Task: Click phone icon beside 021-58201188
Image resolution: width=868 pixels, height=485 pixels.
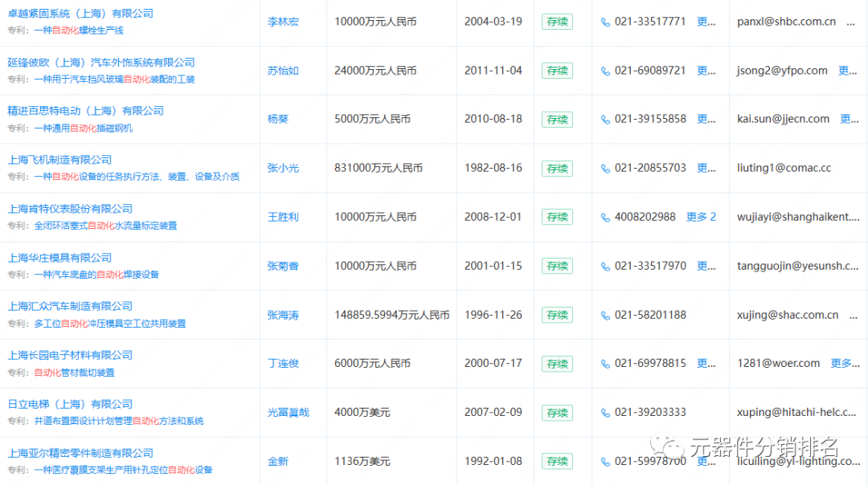Action: tap(605, 316)
